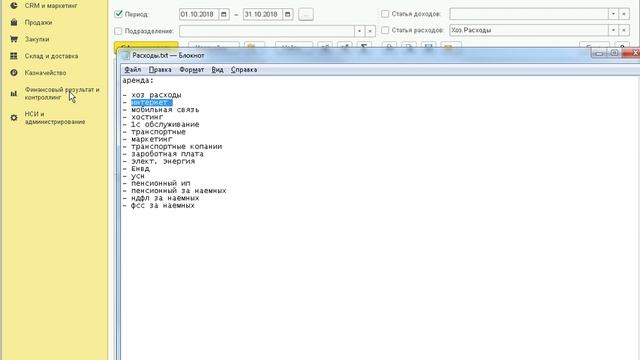Open the Закупки cart icon
Viewport: 640px width, 360px height.
point(14,39)
